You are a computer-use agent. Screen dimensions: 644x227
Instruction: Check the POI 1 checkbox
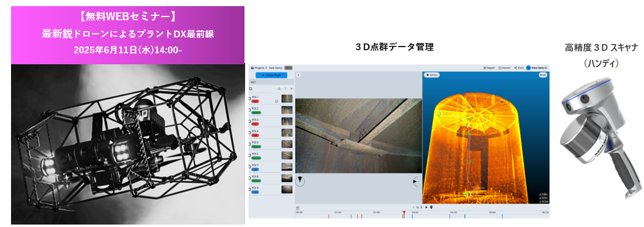[250, 99]
